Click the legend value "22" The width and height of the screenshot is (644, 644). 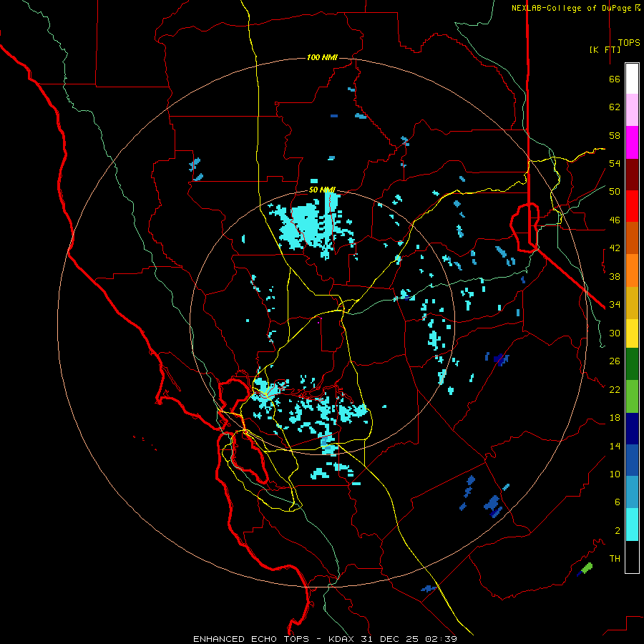click(615, 389)
